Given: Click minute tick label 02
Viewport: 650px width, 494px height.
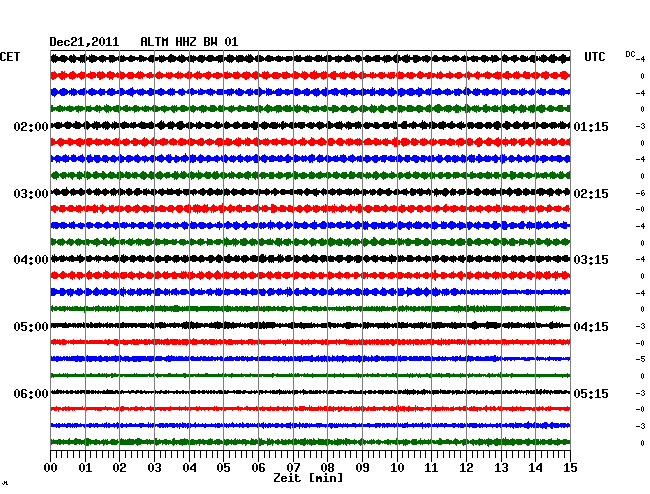Looking at the screenshot, I should [x=119, y=467].
